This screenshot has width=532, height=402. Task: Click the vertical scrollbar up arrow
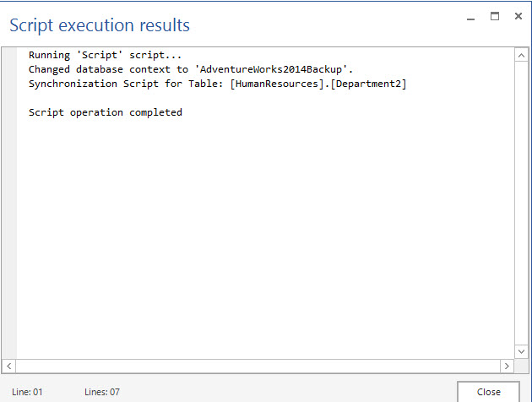coord(521,55)
